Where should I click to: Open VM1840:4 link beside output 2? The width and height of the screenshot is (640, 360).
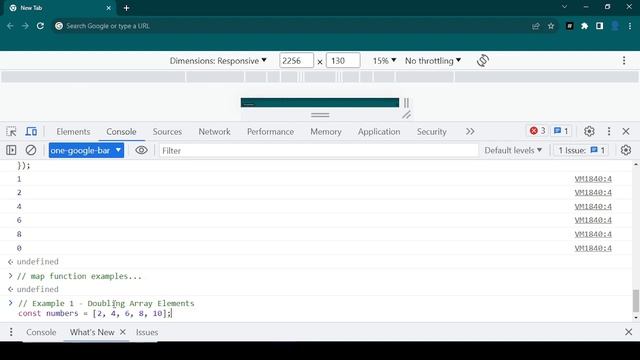(593, 193)
